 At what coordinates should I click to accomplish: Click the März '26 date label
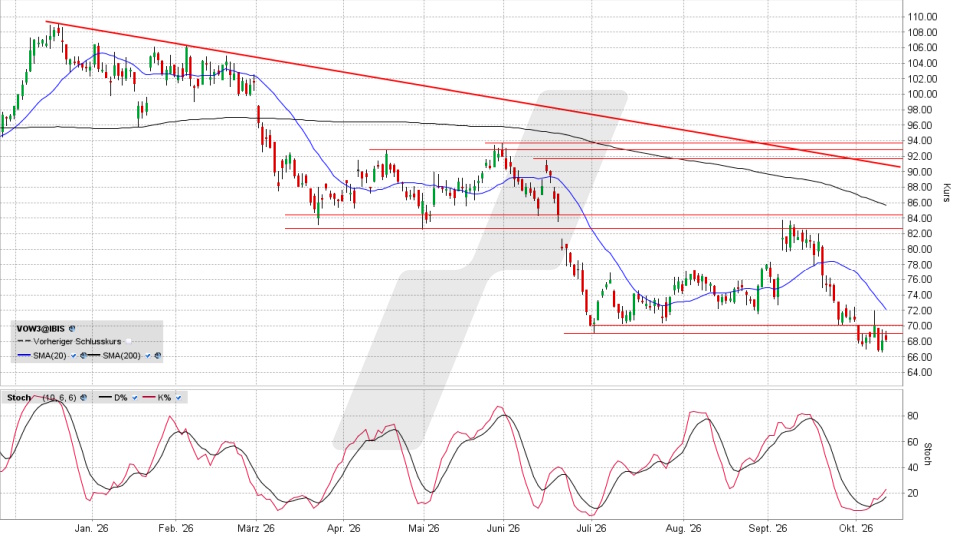[258, 528]
